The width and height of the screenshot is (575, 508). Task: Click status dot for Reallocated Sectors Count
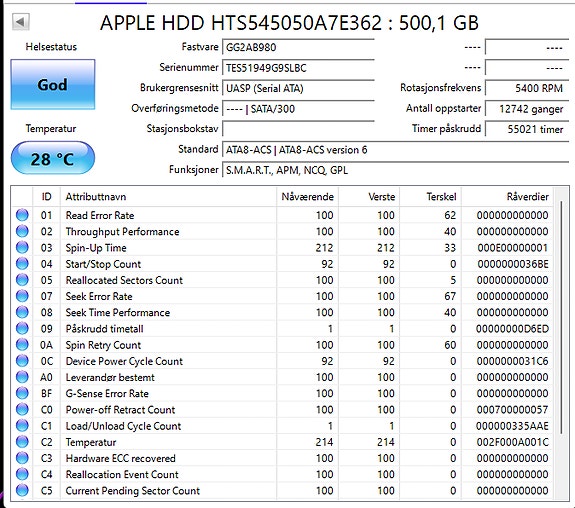[22, 280]
